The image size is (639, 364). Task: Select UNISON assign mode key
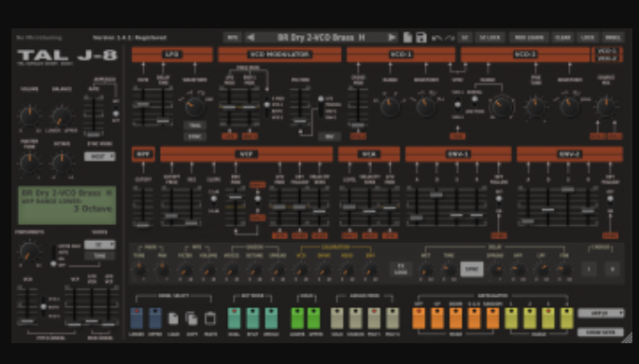[355, 318]
